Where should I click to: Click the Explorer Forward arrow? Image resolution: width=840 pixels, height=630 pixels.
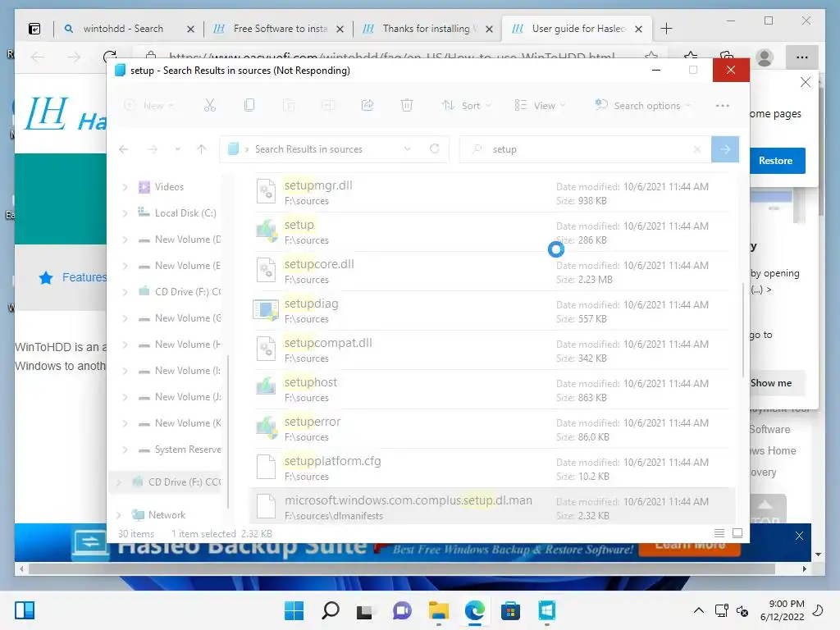[x=153, y=149]
